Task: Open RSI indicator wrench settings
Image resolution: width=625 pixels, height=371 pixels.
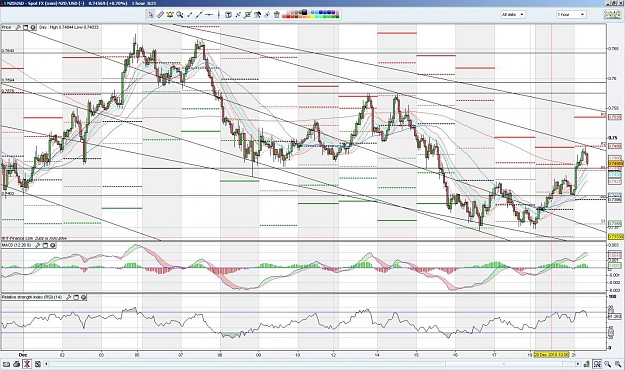Action: point(69,297)
